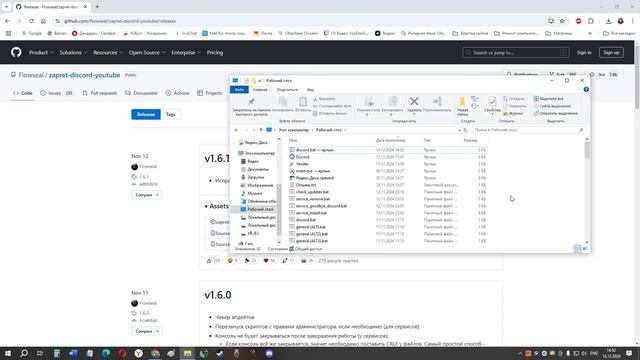Viewport: 640px width, 360px height.
Task: Select Downloads in the Explorer navigation pane
Action: [x=256, y=177]
